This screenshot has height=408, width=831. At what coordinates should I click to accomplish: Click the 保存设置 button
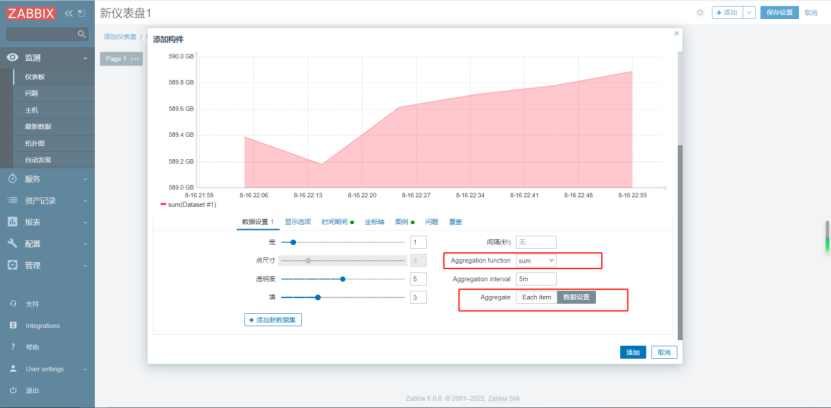pyautogui.click(x=779, y=13)
